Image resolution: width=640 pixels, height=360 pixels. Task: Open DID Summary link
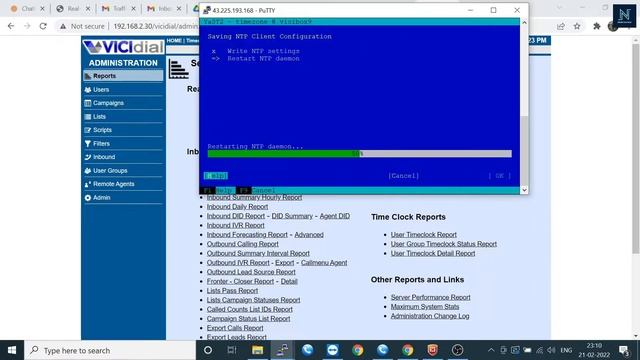pos(292,216)
